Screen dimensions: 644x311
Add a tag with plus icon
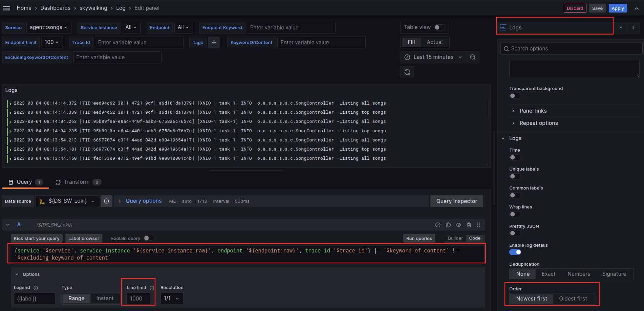pos(214,42)
